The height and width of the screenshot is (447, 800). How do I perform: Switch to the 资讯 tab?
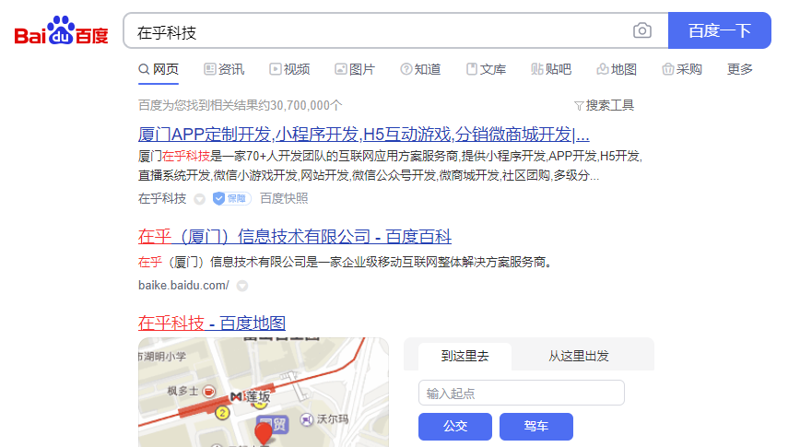224,69
